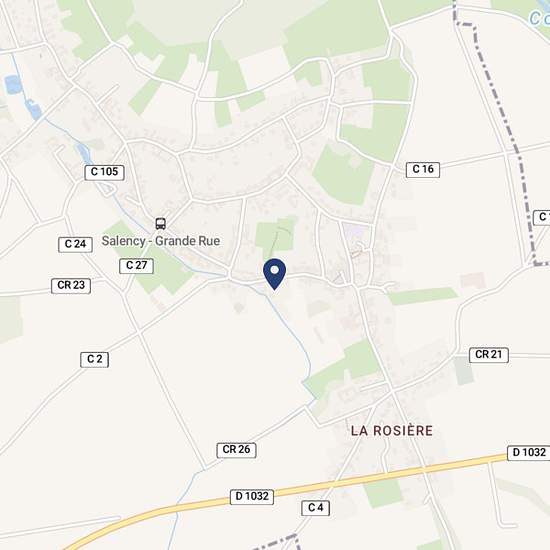Select the Salency bus stop icon
The image size is (550, 550).
point(161,224)
